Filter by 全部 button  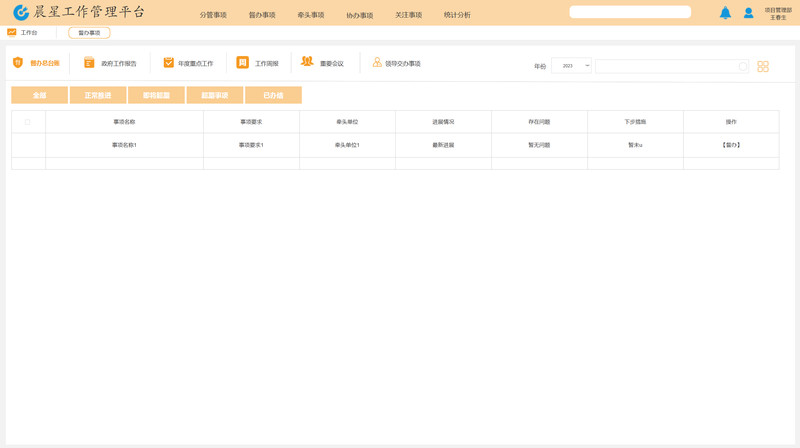click(39, 95)
